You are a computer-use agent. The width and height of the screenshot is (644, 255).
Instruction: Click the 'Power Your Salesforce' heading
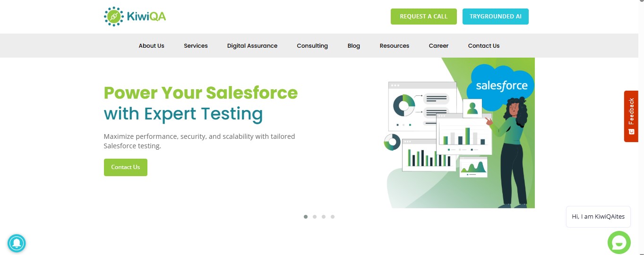click(x=201, y=93)
